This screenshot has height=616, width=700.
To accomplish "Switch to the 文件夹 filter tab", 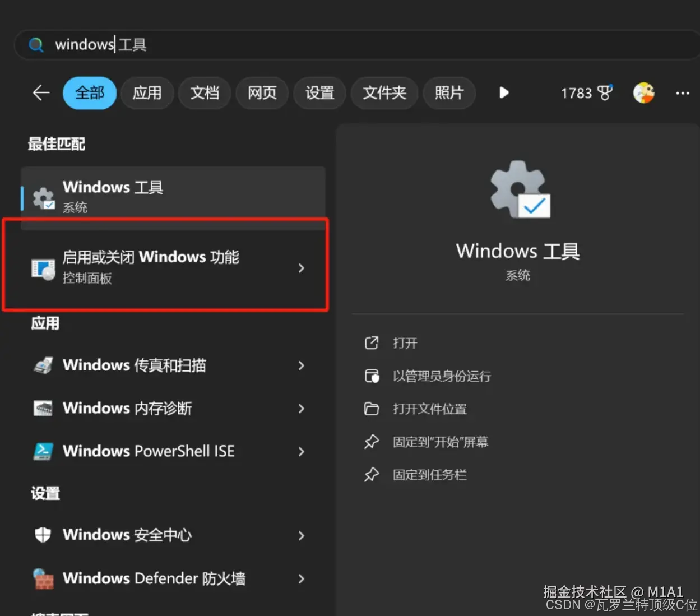I will click(384, 92).
